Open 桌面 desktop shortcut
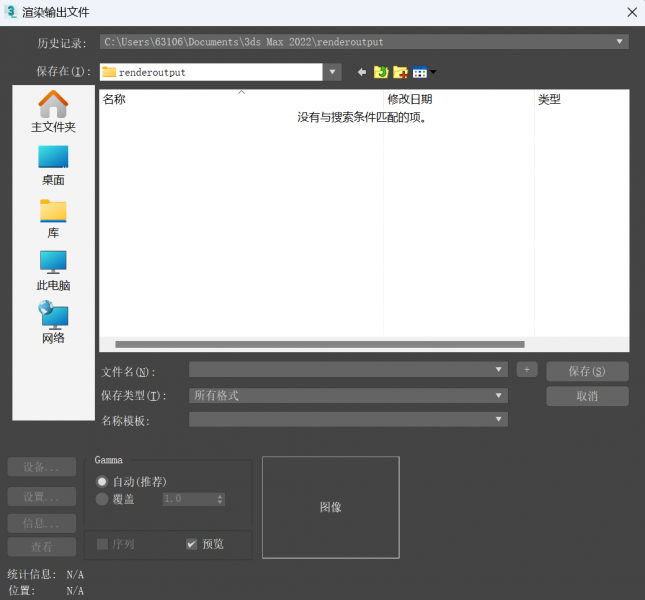 53,166
